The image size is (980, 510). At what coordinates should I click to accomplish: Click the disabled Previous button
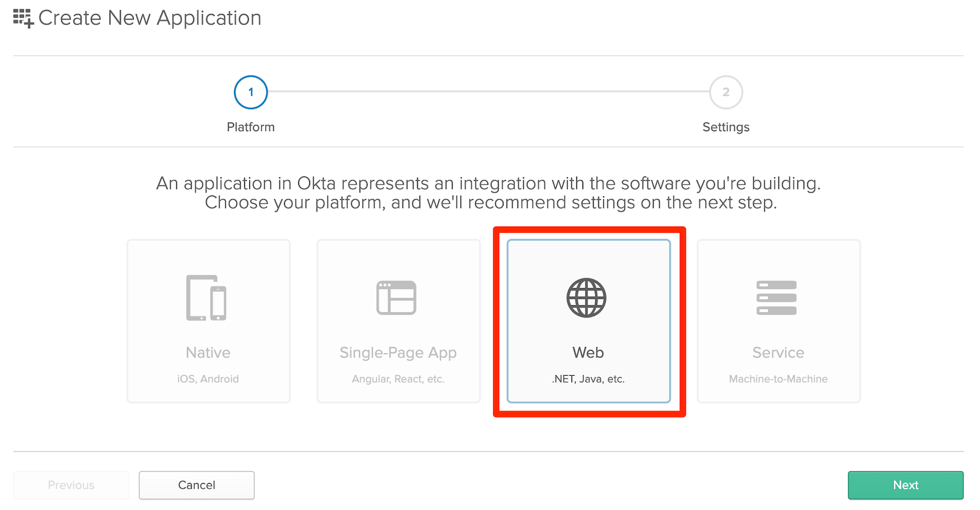point(71,485)
